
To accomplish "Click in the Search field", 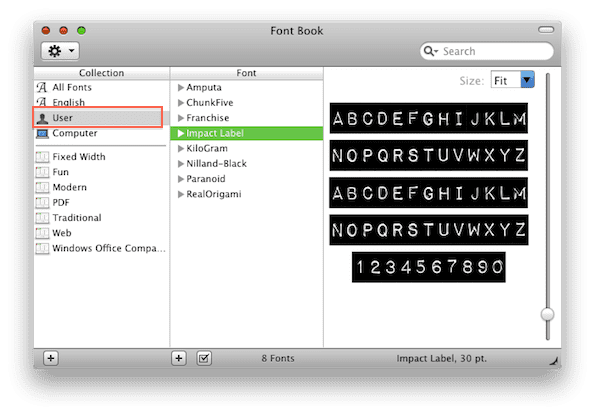I will (x=495, y=51).
